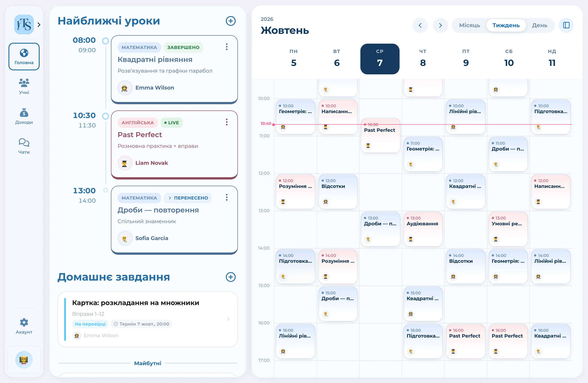This screenshot has width=588, height=383.
Task: Open the Thursday 13:00 Аудіювання event
Action: (x=423, y=229)
